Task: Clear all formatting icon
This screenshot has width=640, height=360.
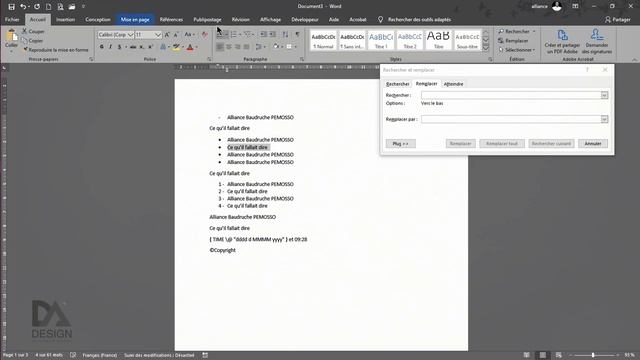Action: pos(205,35)
